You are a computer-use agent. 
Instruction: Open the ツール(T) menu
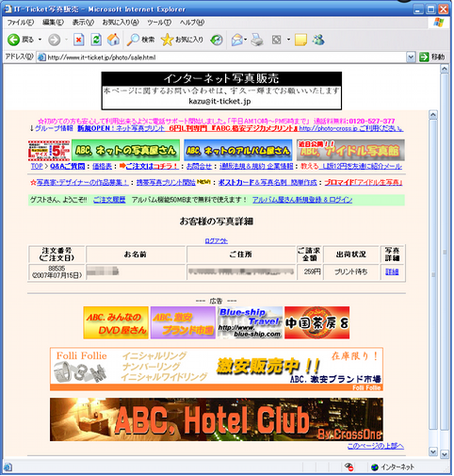(159, 23)
